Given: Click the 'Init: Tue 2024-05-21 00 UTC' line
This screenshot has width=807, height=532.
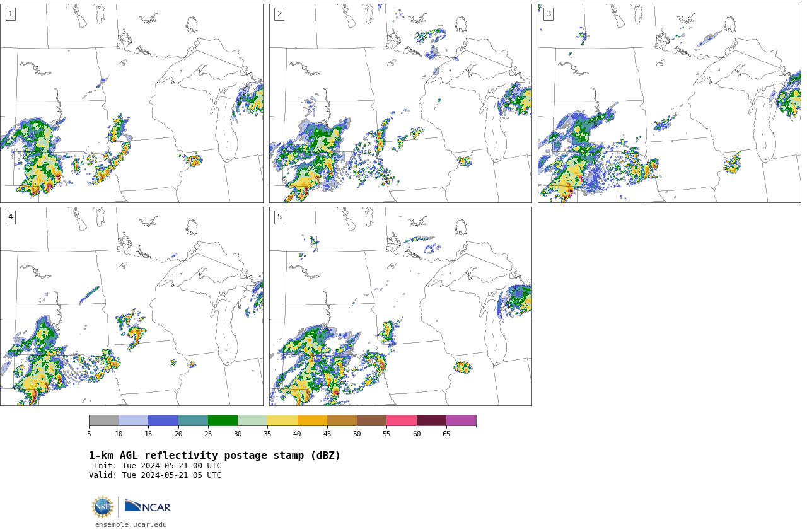Looking at the screenshot, I should pyautogui.click(x=158, y=466).
